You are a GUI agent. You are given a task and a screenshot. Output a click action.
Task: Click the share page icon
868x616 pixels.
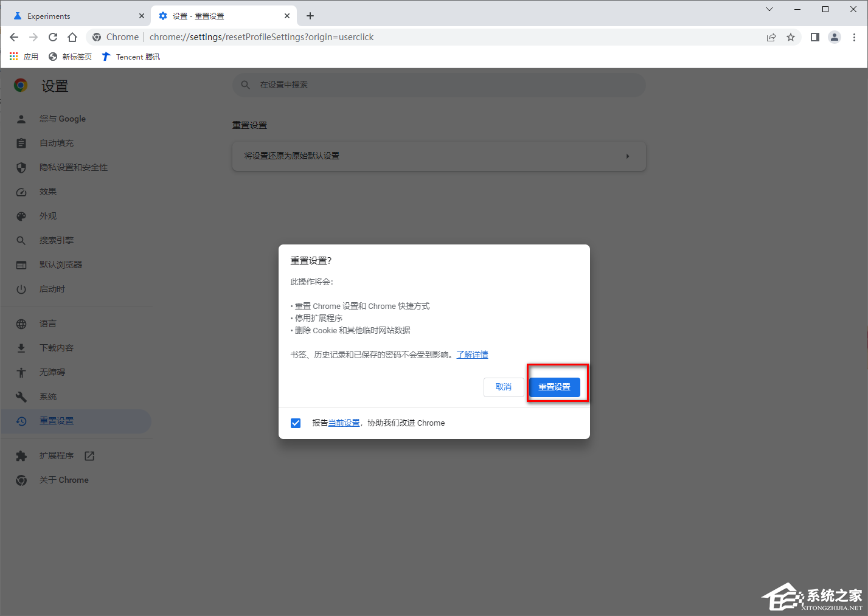771,37
